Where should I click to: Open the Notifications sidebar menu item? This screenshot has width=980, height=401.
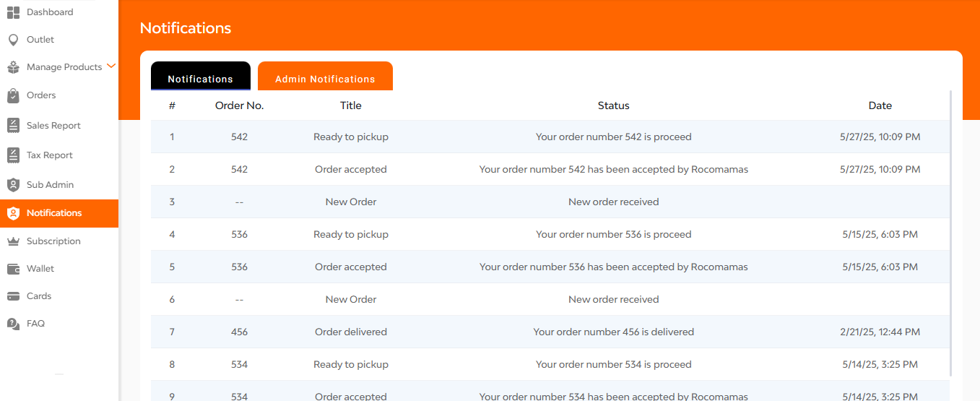pyautogui.click(x=59, y=213)
